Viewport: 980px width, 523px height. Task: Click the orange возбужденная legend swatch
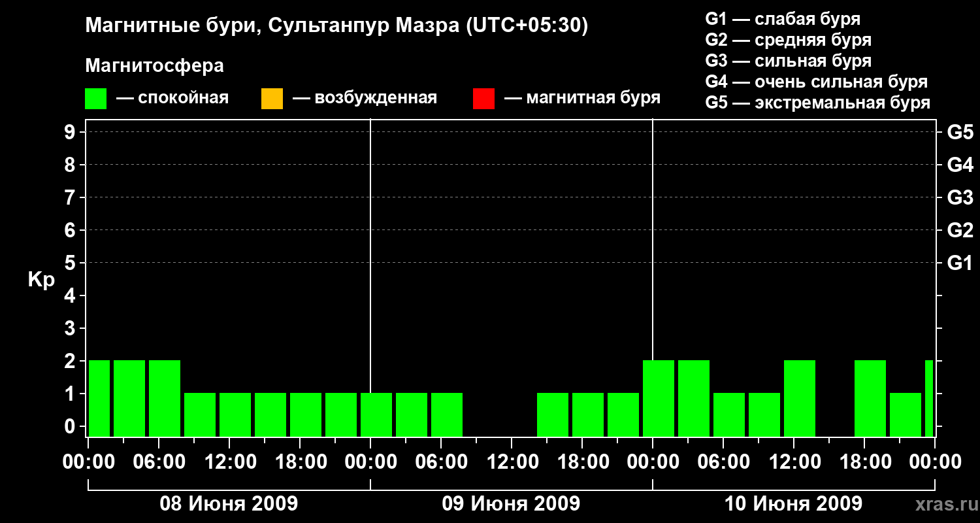272,99
